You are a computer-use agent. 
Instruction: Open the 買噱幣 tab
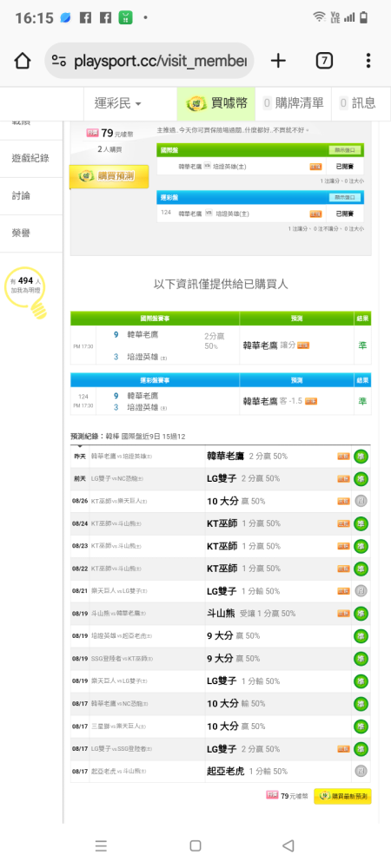(216, 103)
